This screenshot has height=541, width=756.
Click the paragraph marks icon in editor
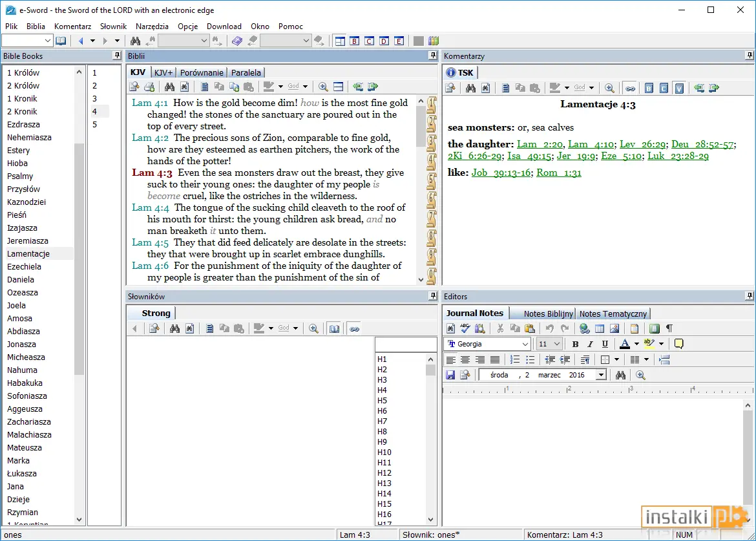click(x=669, y=328)
